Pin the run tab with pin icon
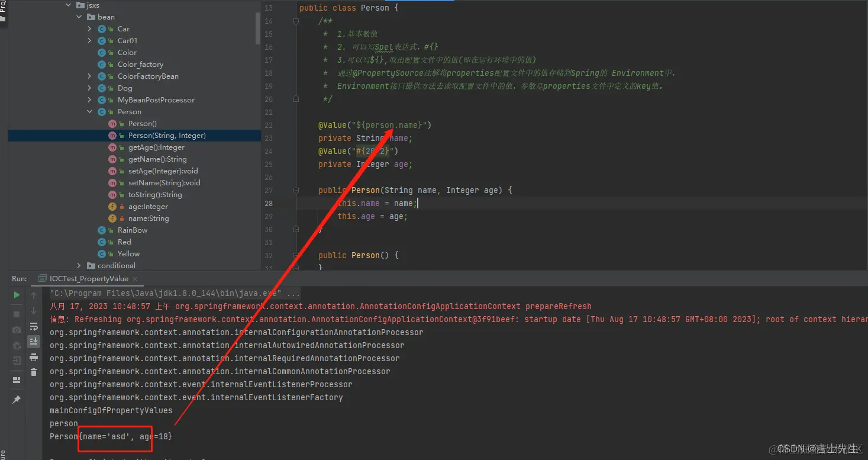Image resolution: width=868 pixels, height=460 pixels. tap(17, 400)
